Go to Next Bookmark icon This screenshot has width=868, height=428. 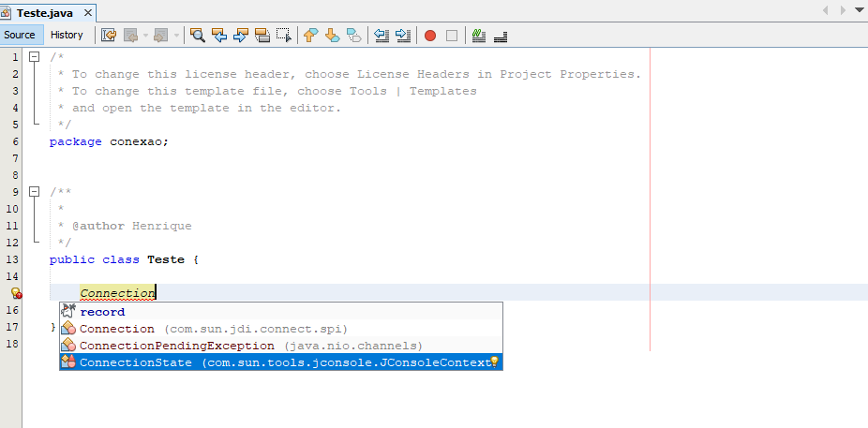point(332,36)
